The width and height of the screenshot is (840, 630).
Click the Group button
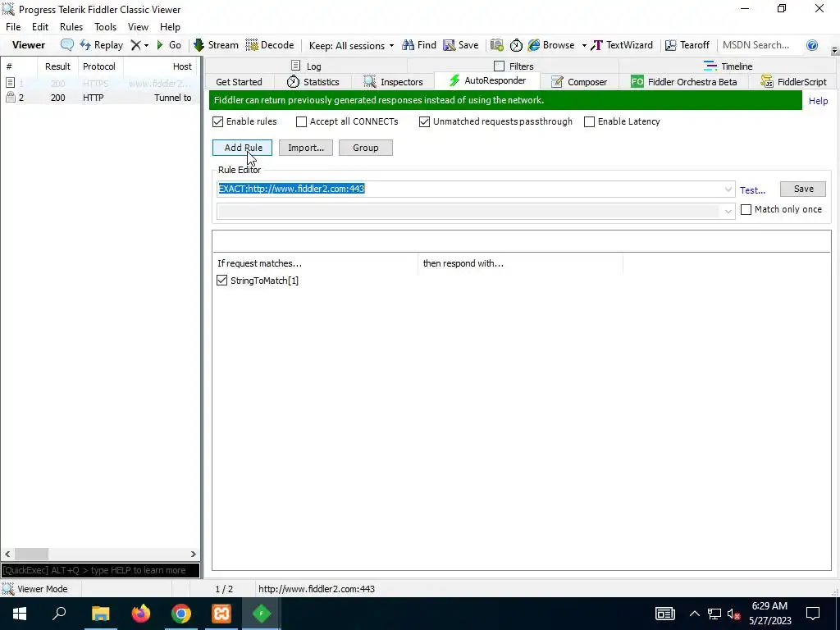(x=365, y=148)
